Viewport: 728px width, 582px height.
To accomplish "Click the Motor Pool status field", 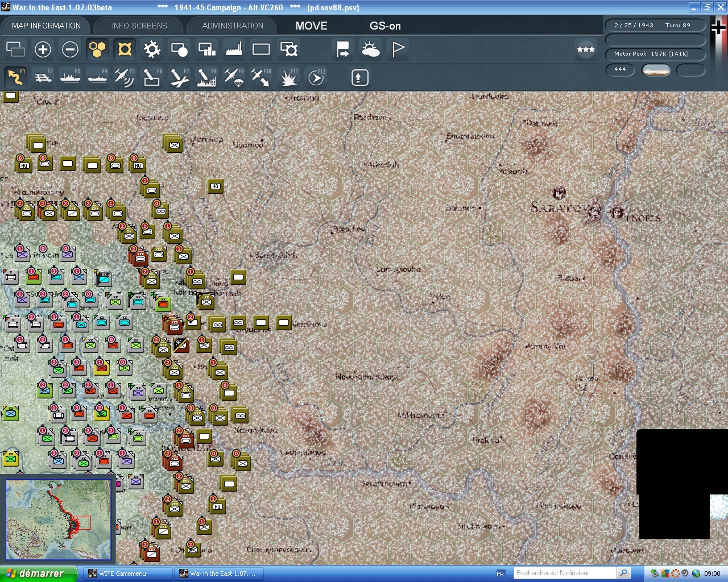I will 654,54.
